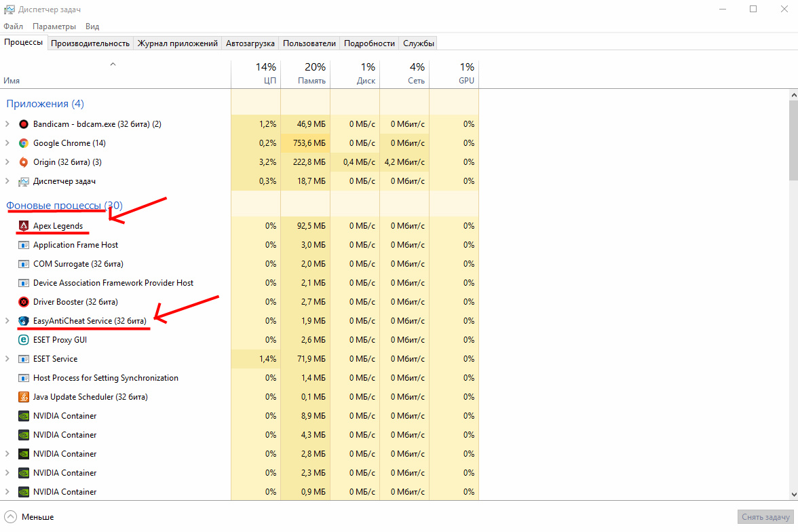Screen dimensions: 798x532
Task: Click the Host Process for Setting Synchronization icon
Action: (x=23, y=378)
